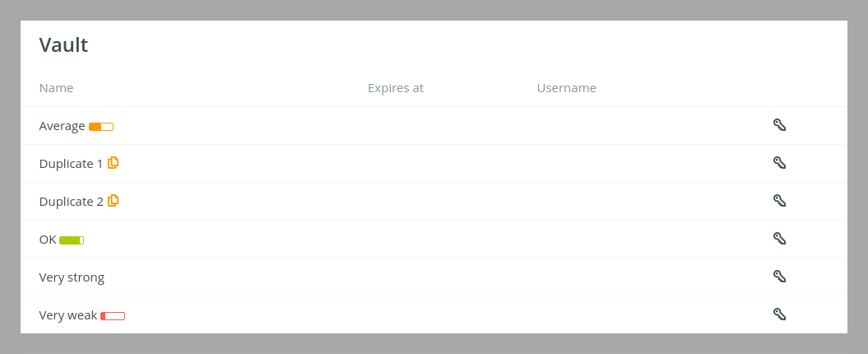Open the Duplicate 1 entry name
Viewport: 868px width, 354px height.
(71, 164)
